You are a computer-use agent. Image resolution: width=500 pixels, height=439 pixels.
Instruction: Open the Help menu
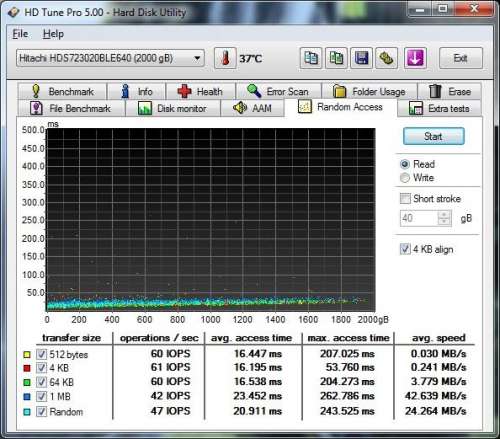[x=53, y=34]
